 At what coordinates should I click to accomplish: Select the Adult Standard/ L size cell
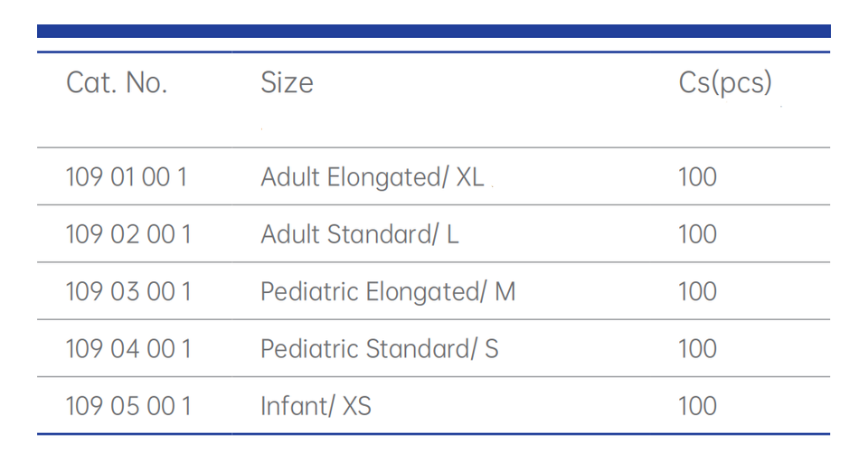click(x=360, y=235)
